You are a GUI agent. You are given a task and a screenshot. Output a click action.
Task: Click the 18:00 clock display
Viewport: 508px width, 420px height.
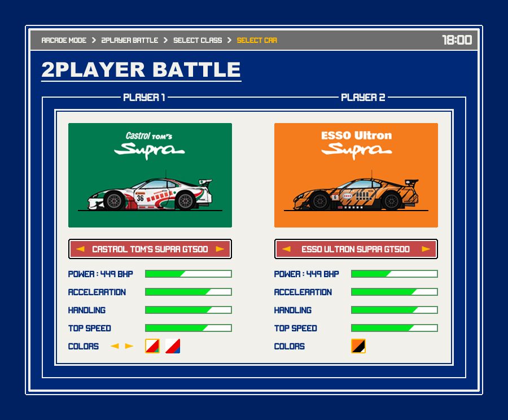point(457,40)
